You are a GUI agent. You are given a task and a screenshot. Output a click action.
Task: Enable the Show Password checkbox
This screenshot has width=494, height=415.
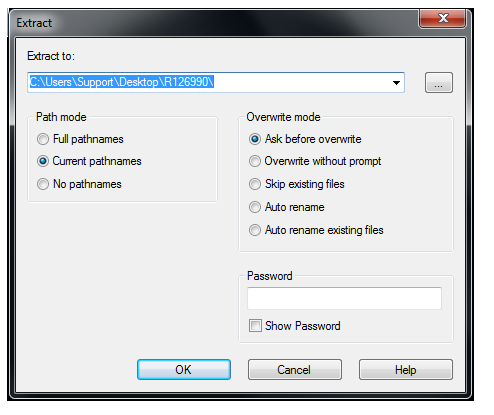(255, 326)
